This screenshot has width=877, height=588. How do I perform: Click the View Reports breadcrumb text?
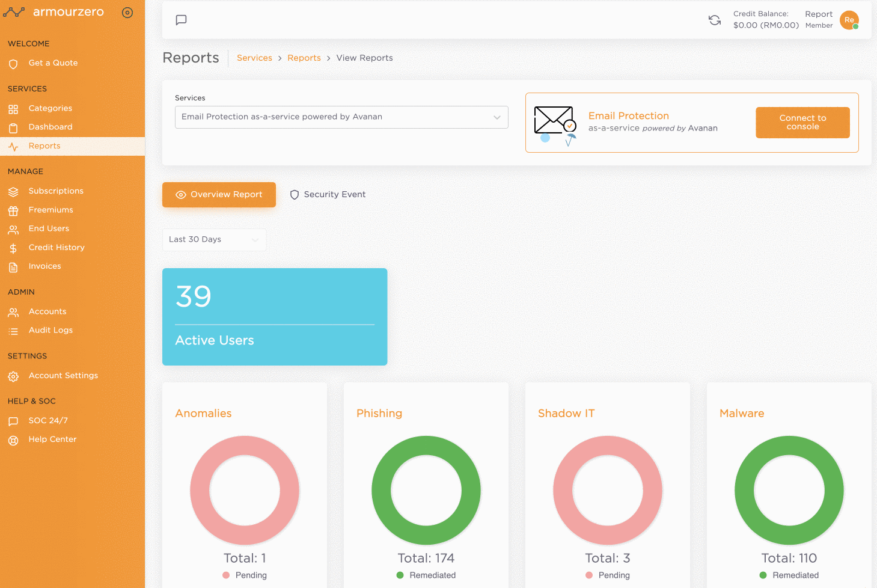[x=364, y=58]
